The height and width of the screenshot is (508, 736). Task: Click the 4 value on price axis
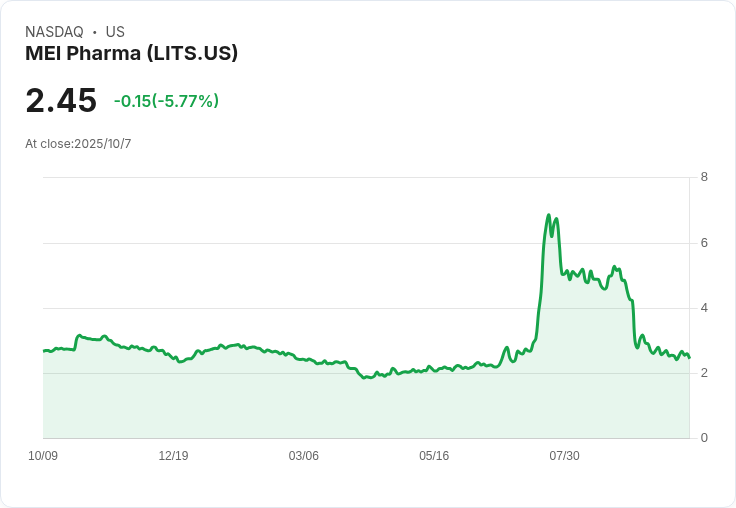[x=704, y=308]
